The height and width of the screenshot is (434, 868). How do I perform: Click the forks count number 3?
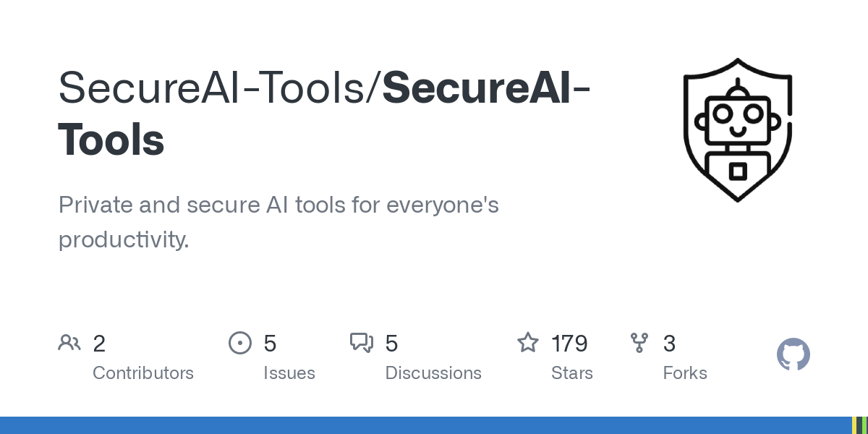click(x=669, y=343)
